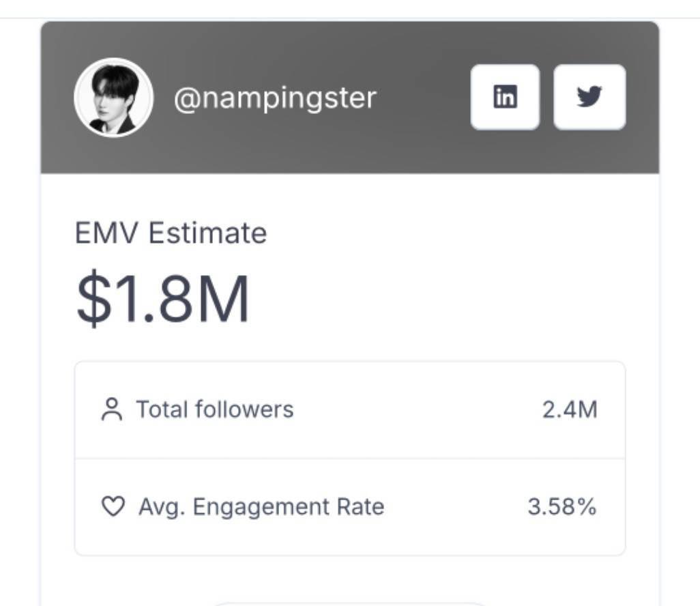700x606 pixels.
Task: Click the dollar sign in the EMV value
Action: click(93, 298)
